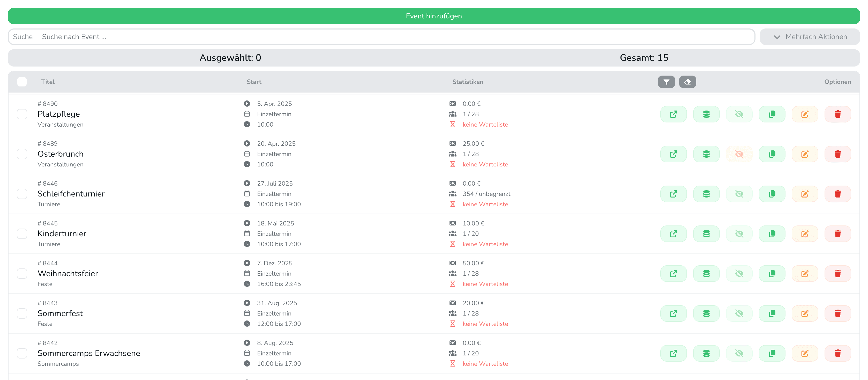
Task: Copy the Platzpflege event
Action: 772,114
